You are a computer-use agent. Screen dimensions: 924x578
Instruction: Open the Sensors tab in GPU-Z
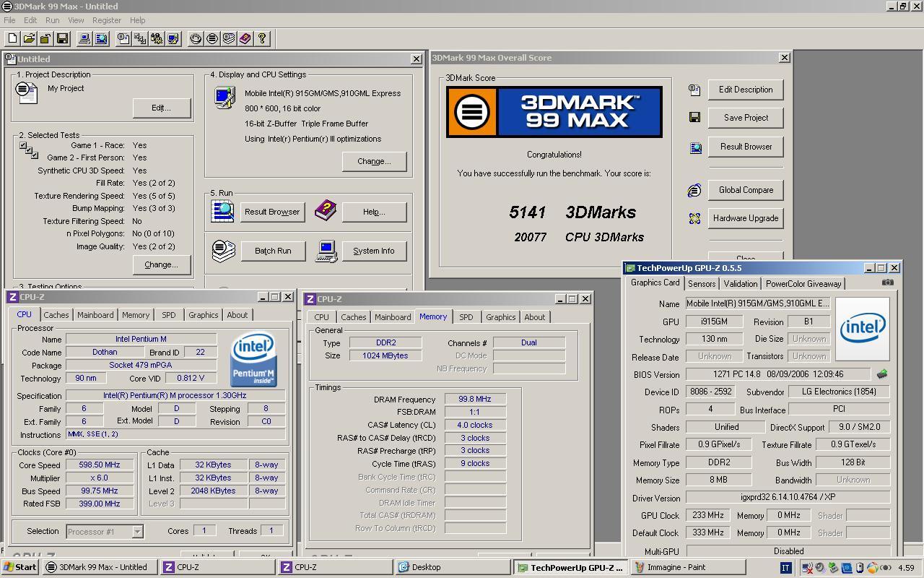[x=702, y=284]
